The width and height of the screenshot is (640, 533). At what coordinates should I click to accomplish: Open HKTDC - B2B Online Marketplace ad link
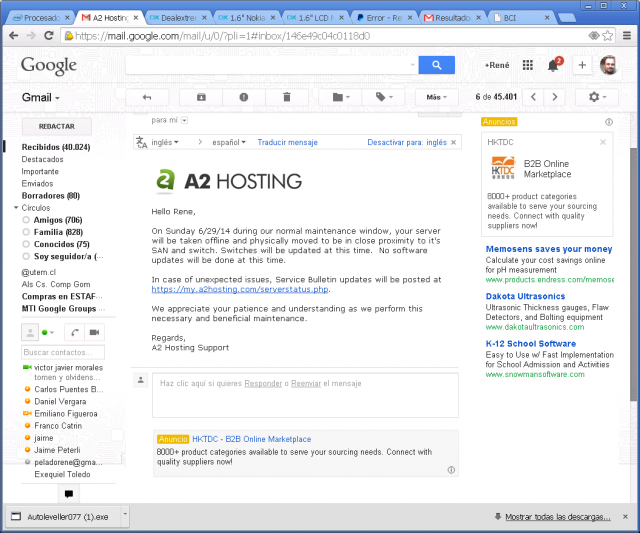(251, 439)
